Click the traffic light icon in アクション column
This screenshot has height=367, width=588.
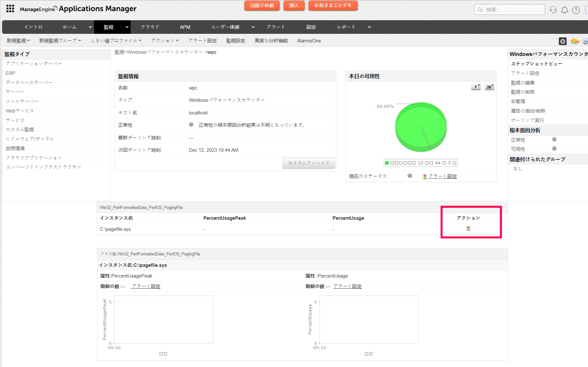(468, 229)
